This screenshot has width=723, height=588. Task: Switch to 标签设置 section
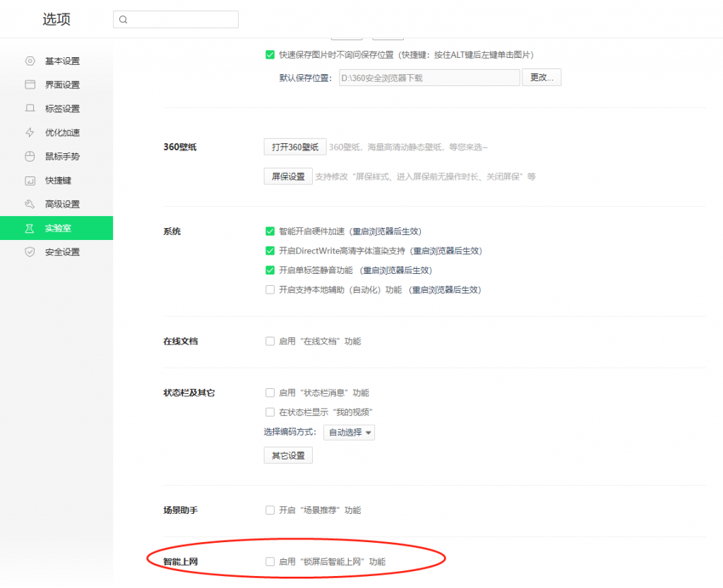coord(56,109)
